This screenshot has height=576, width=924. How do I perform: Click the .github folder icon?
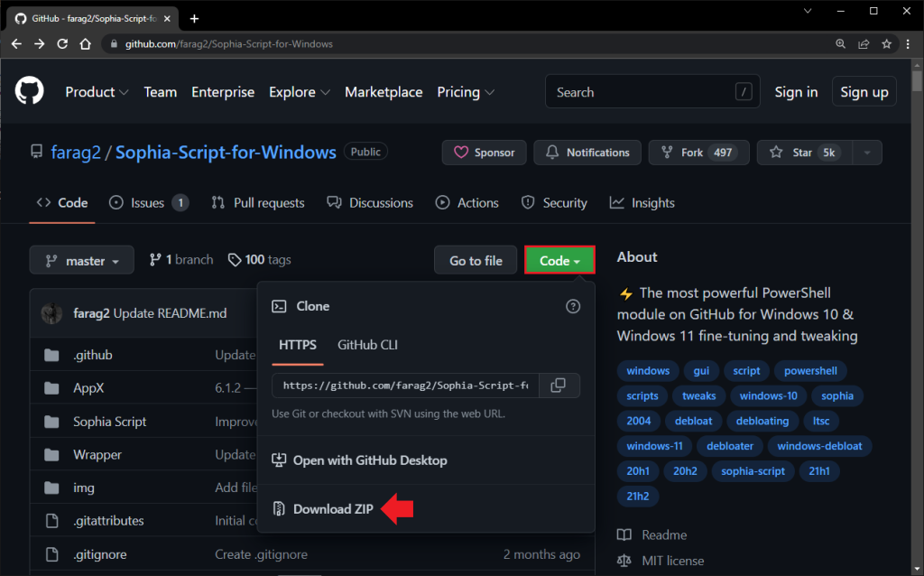(x=51, y=355)
